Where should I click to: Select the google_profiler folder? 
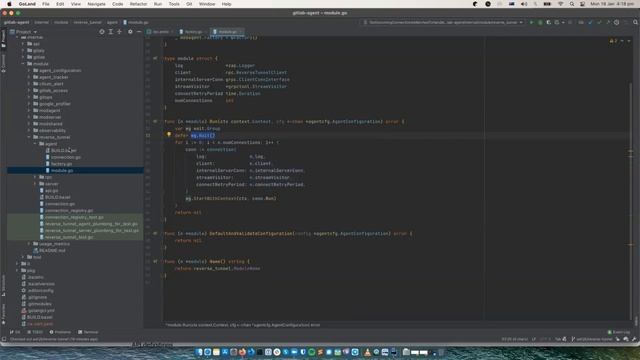55,104
